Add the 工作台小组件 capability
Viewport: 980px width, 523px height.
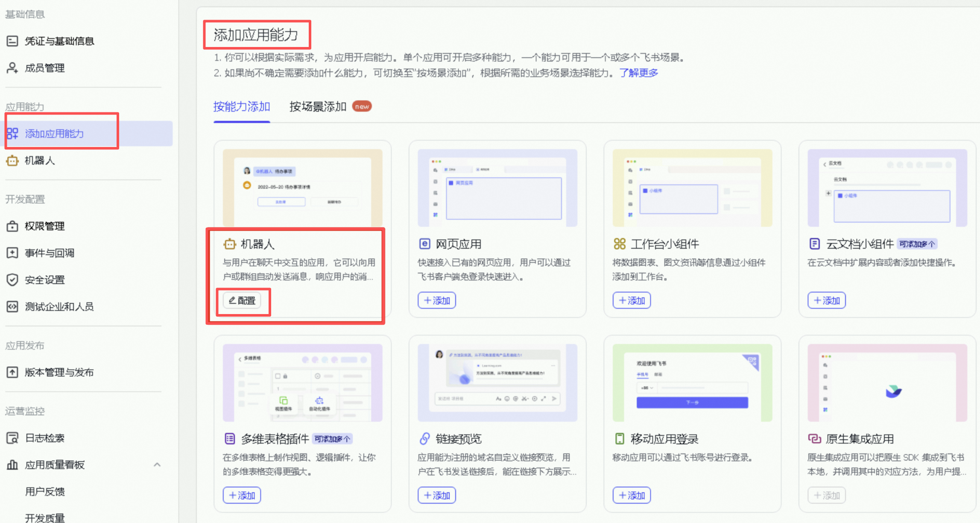tap(632, 300)
